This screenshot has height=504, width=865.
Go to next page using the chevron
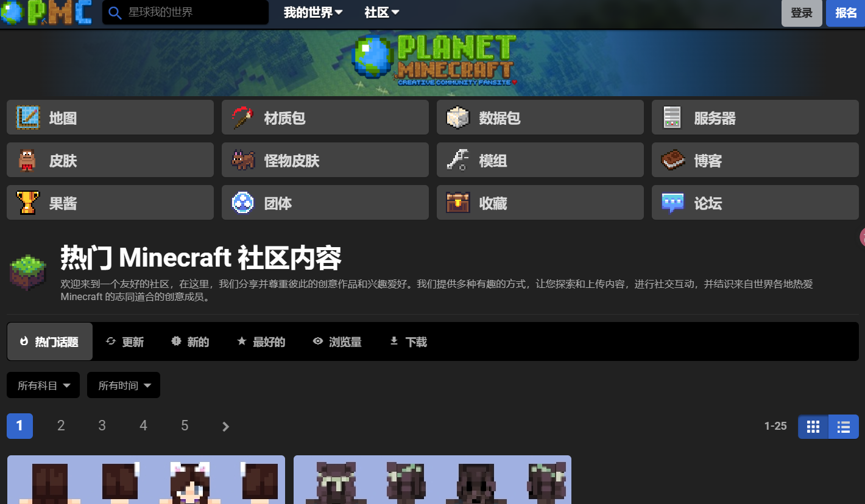(x=225, y=426)
